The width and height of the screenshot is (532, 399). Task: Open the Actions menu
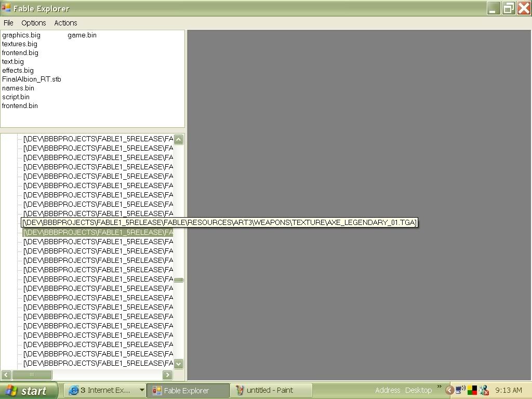point(65,23)
